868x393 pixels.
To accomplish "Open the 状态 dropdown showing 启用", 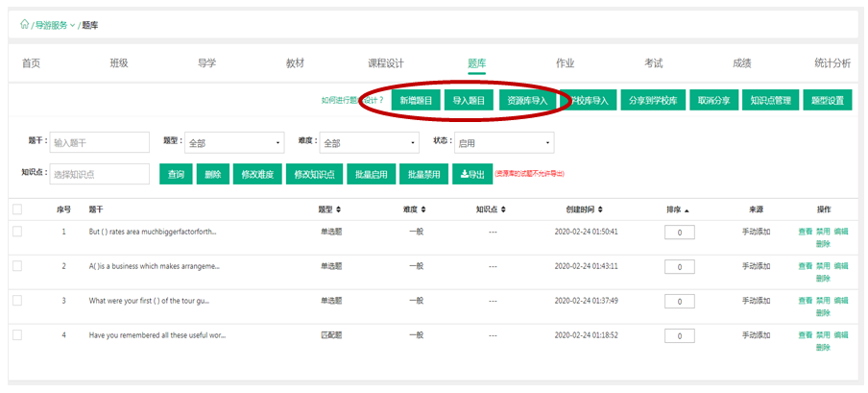I will (x=504, y=142).
